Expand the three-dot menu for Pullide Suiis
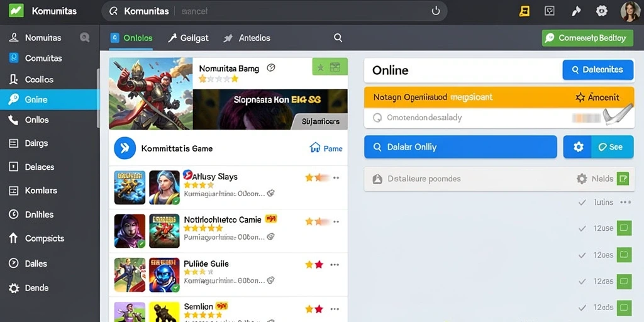This screenshot has width=644, height=322. (335, 265)
